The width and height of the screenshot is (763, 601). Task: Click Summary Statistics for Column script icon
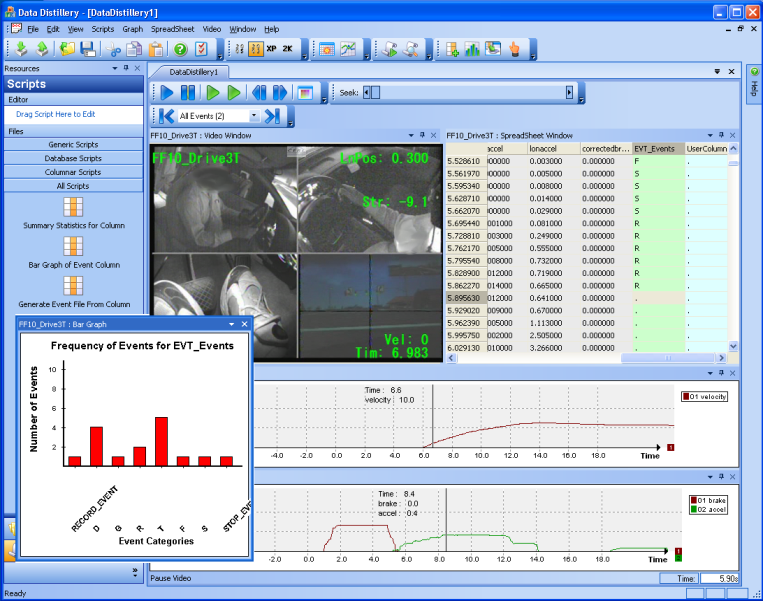(x=73, y=207)
